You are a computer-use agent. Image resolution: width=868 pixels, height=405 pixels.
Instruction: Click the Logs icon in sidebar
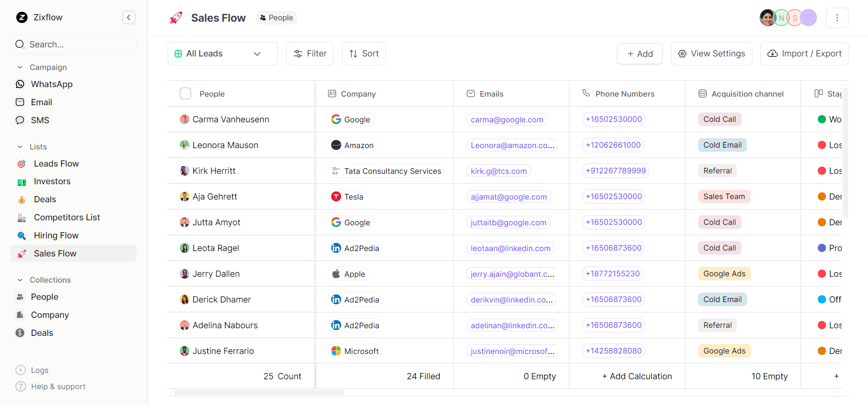coord(20,370)
